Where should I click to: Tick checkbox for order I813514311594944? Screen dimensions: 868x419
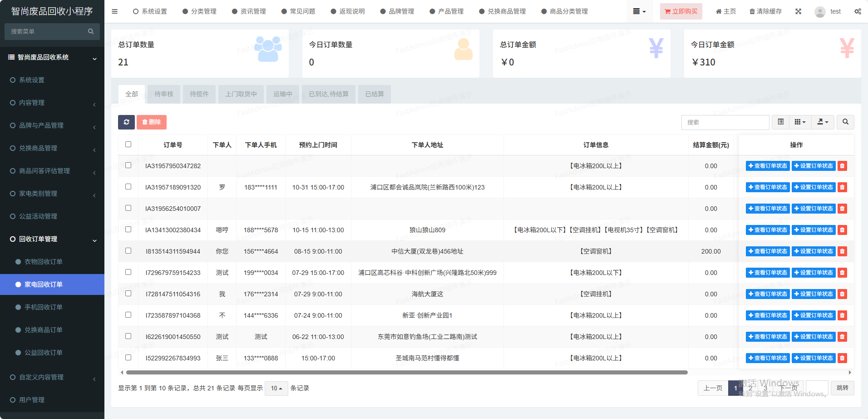click(x=128, y=251)
